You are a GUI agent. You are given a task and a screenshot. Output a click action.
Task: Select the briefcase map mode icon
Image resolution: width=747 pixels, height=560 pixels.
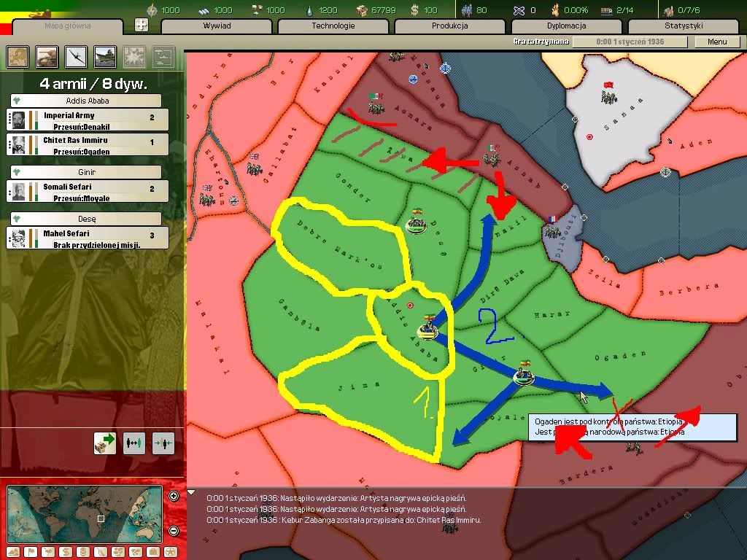coord(153,552)
